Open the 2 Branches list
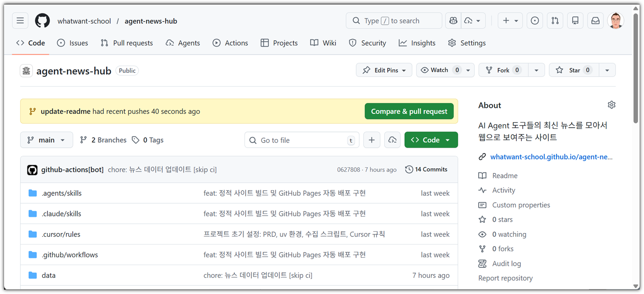Viewport: 644px width, 294px height. pos(103,140)
